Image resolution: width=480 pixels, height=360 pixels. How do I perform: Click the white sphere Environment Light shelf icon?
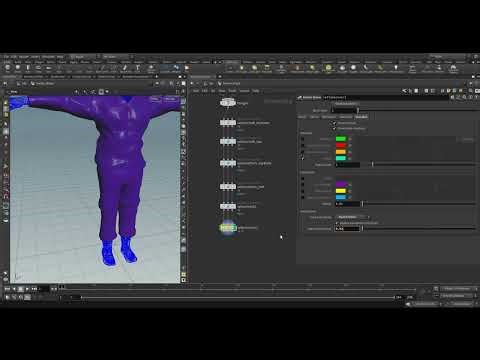click(x=353, y=68)
